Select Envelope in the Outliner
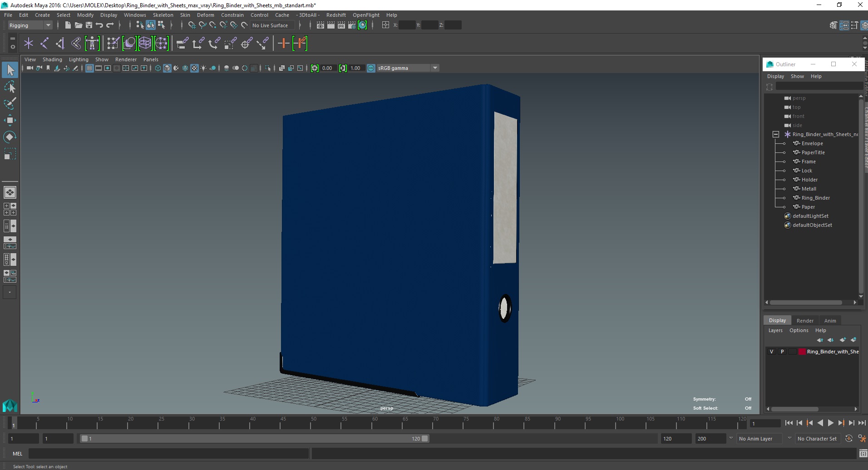868x470 pixels. 812,143
